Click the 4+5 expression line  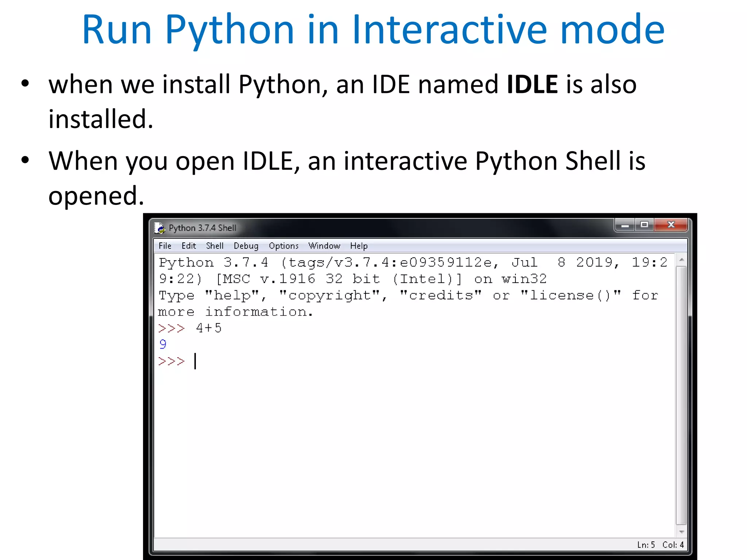pyautogui.click(x=208, y=328)
